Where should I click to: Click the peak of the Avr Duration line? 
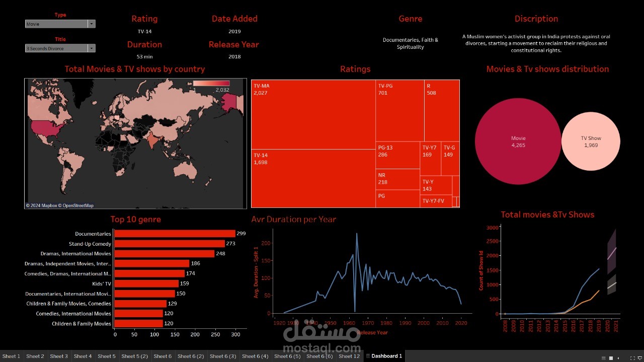coord(357,234)
